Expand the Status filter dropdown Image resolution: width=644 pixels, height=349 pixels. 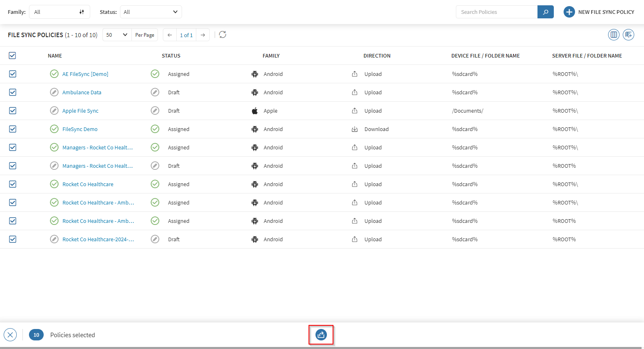(x=151, y=12)
